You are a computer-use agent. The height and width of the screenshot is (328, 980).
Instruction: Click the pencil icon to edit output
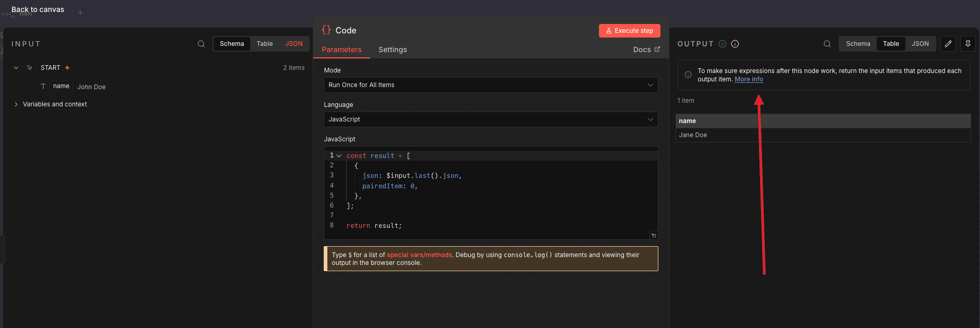pyautogui.click(x=948, y=44)
